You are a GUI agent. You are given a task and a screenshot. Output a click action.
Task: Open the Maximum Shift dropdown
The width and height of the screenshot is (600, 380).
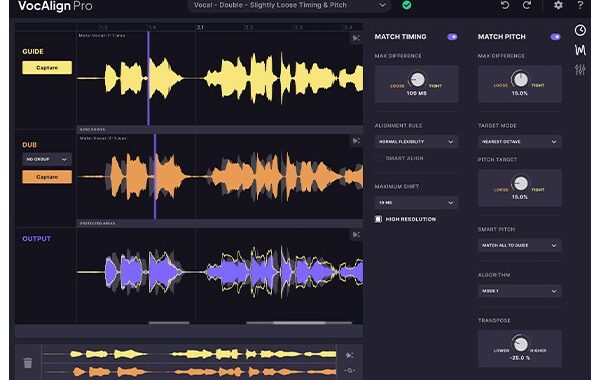416,202
